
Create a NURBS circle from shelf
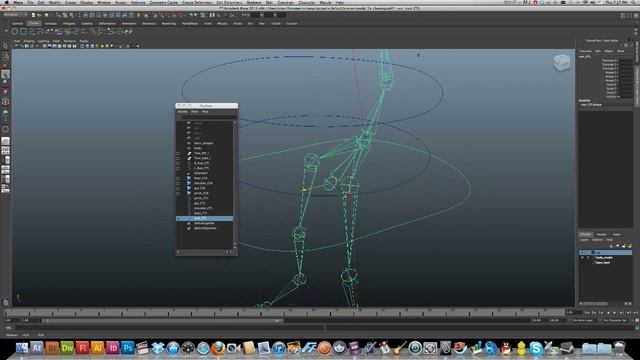pyautogui.click(x=14, y=31)
